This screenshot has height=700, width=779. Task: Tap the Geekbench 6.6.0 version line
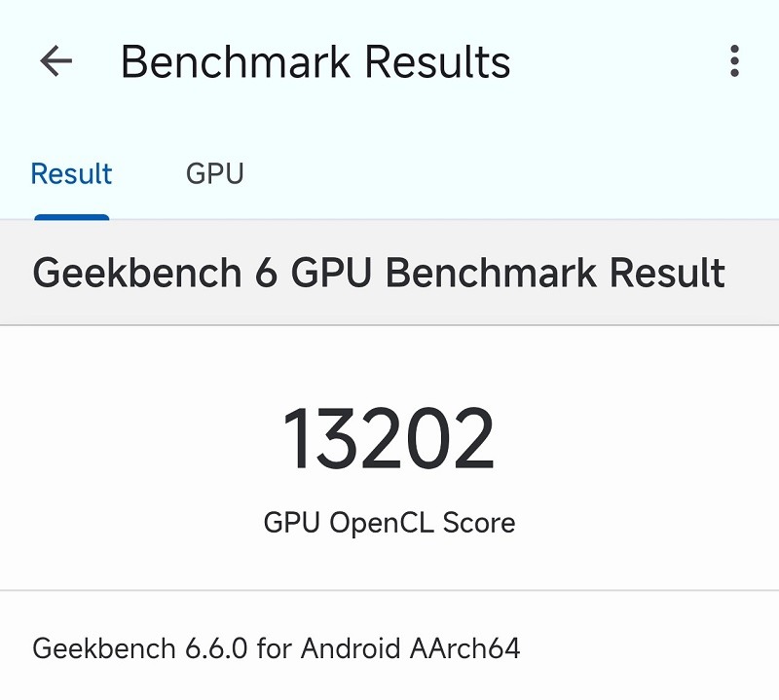pyautogui.click(x=277, y=647)
